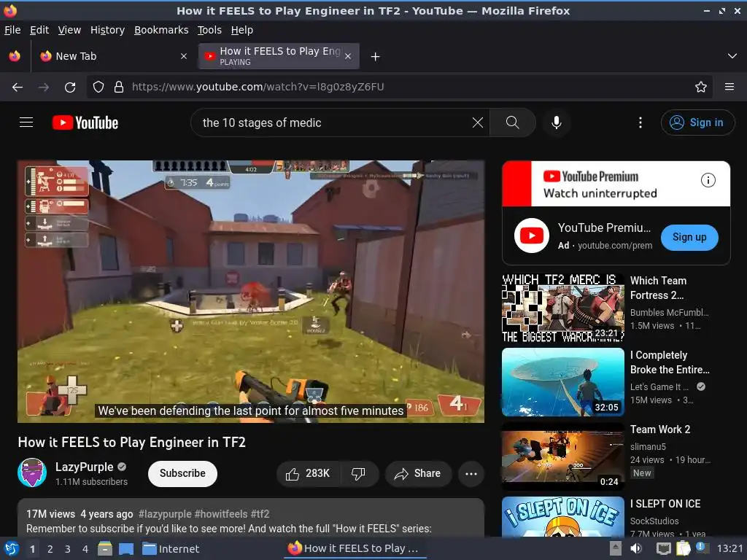Open LazyPurple channel avatar
Image resolution: width=747 pixels, height=560 pixels.
[x=32, y=472]
